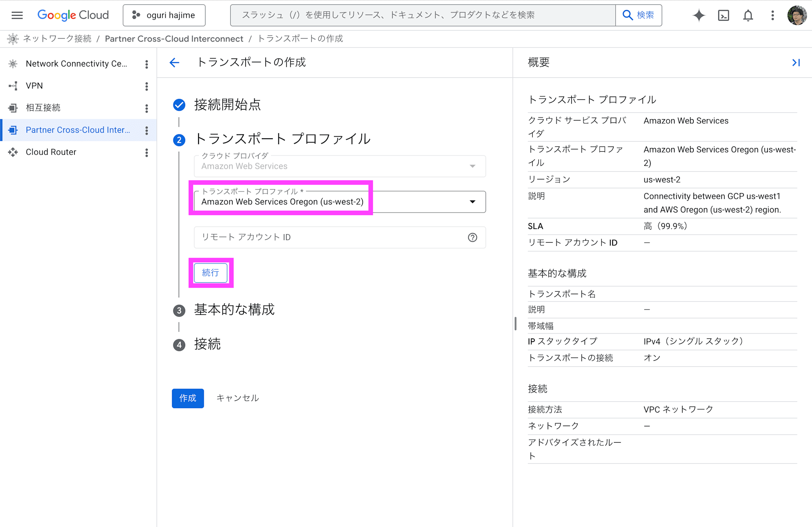
Task: Open the profile avatar menu
Action: (797, 15)
